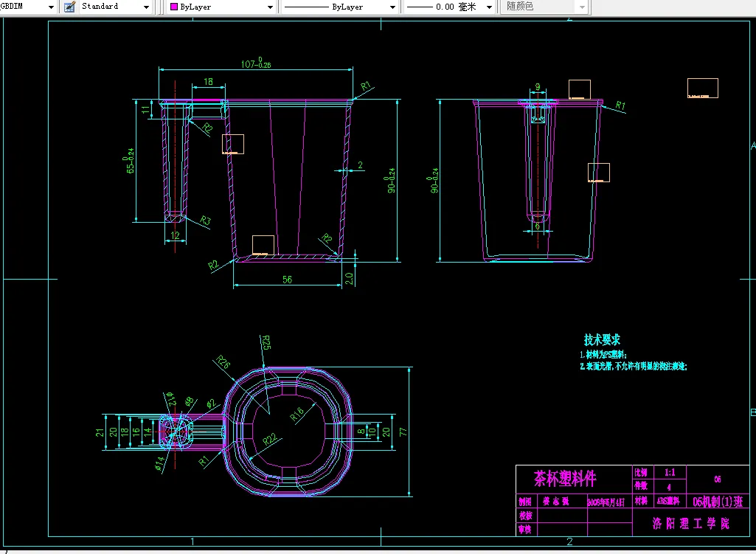The width and height of the screenshot is (756, 554).
Task: Select the 65-0.24 handle height dimension
Action: click(130, 161)
